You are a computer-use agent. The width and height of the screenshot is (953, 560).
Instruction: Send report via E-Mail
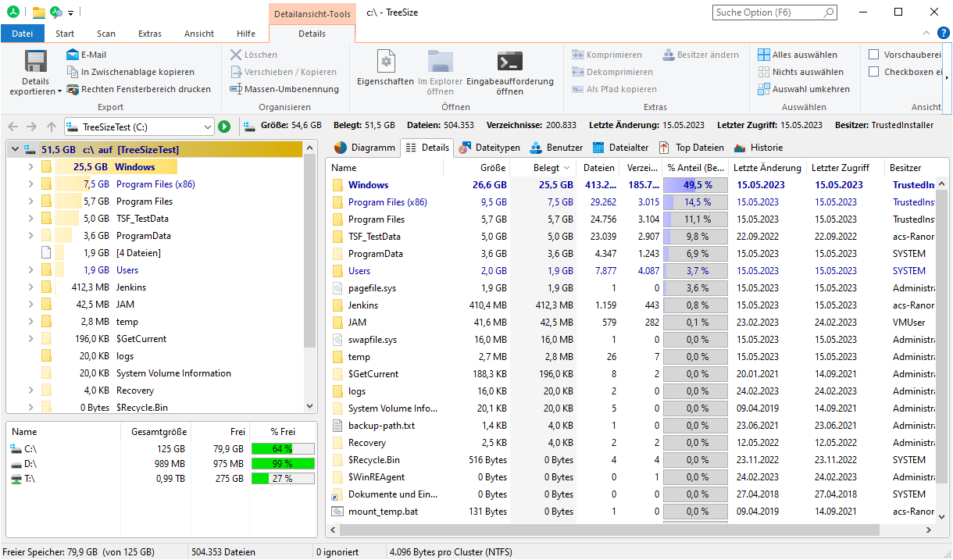(86, 55)
